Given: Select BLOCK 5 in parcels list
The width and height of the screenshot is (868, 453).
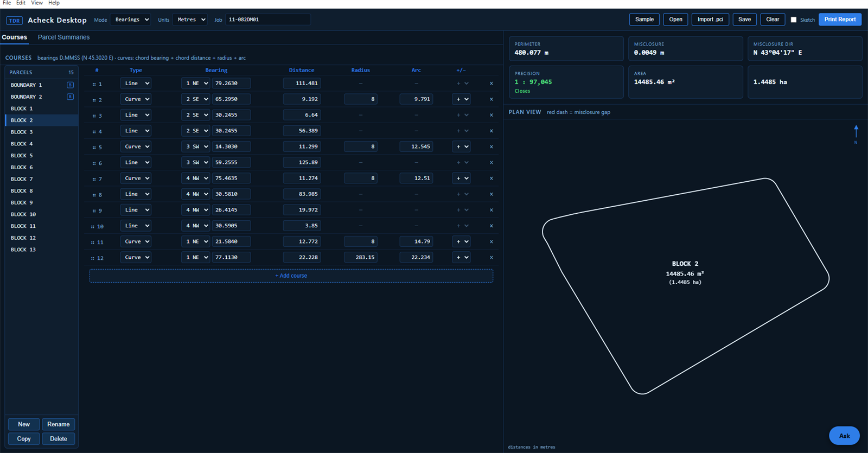Looking at the screenshot, I should tap(42, 156).
